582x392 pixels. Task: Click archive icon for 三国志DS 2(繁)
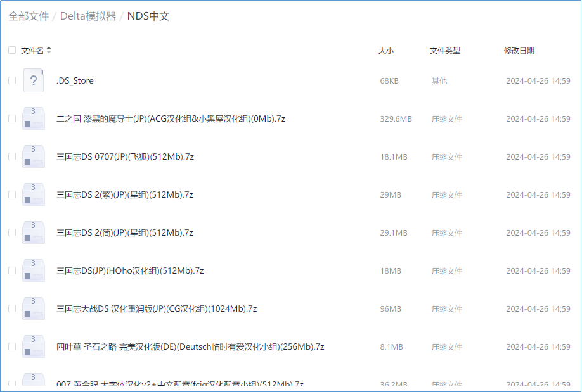coord(34,194)
